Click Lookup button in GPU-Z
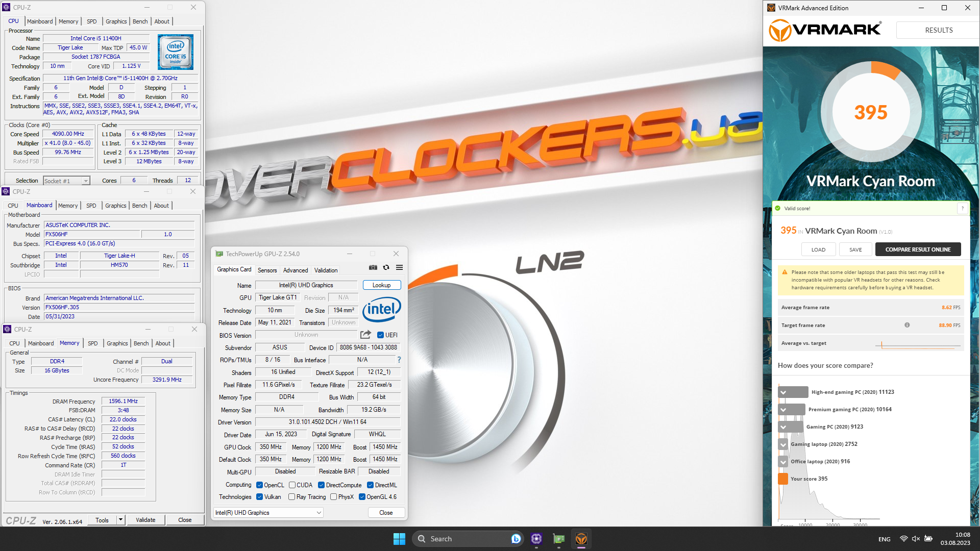 pyautogui.click(x=381, y=285)
